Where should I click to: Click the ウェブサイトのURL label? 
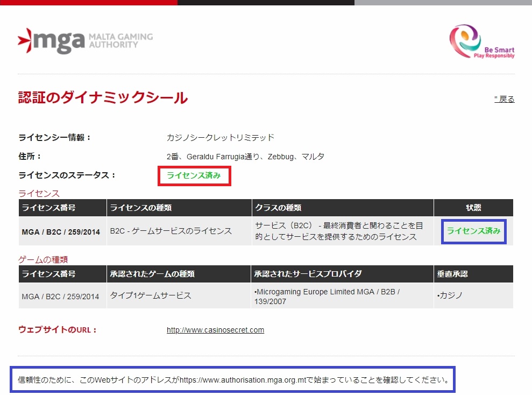pyautogui.click(x=58, y=330)
